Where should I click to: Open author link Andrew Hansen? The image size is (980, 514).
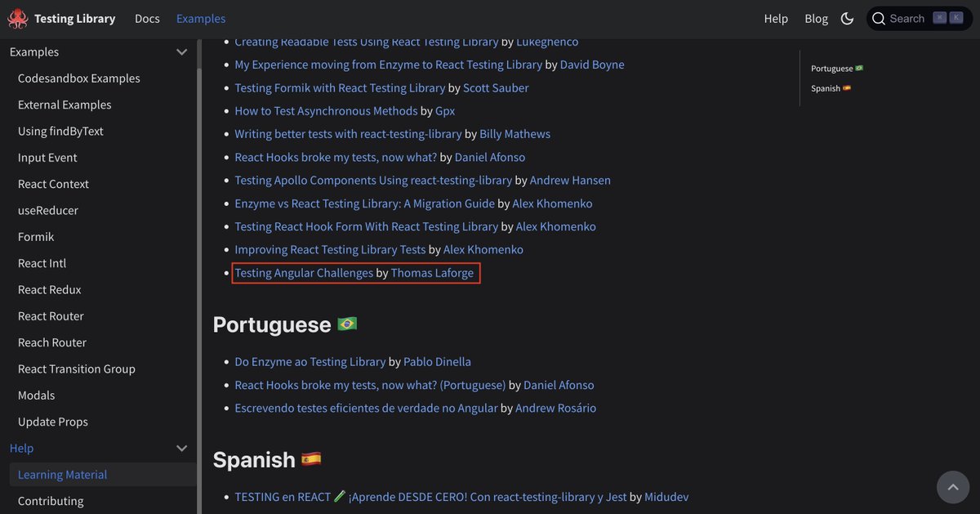(x=570, y=180)
